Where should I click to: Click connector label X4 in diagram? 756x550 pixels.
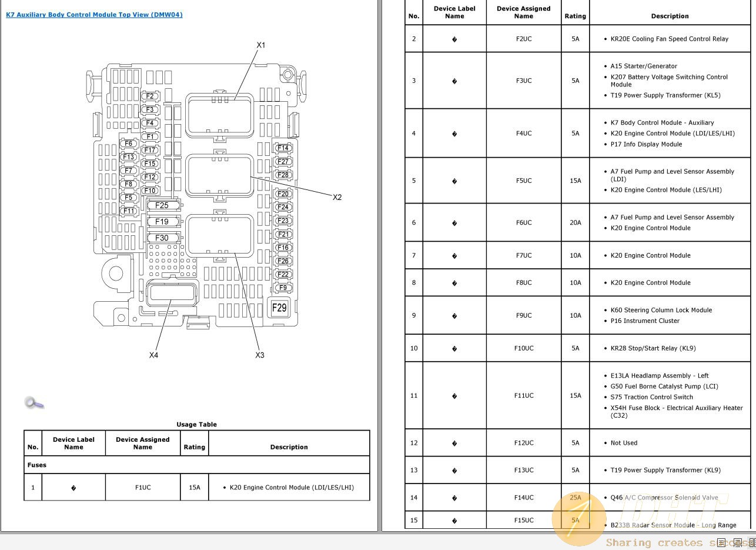point(153,355)
